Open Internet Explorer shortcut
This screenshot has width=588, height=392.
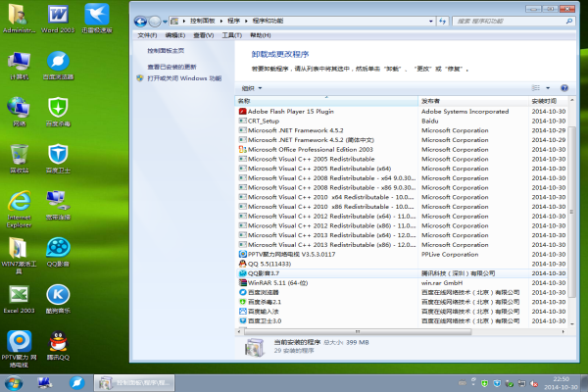[19, 210]
